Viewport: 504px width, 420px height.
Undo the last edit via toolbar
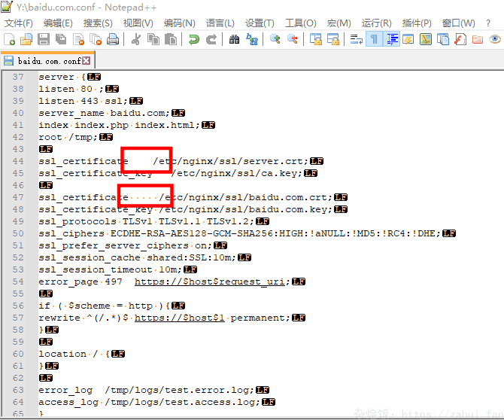(x=194, y=39)
